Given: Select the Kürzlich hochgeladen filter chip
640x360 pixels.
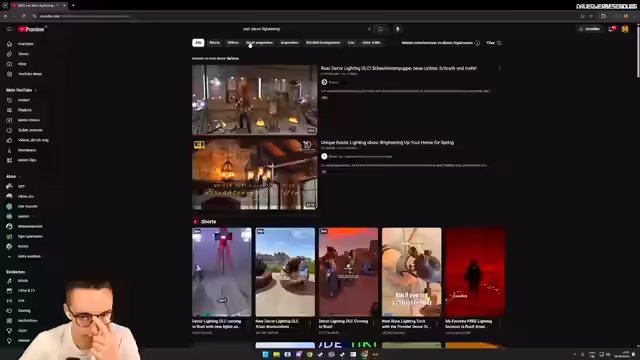Looking at the screenshot, I should [x=323, y=42].
